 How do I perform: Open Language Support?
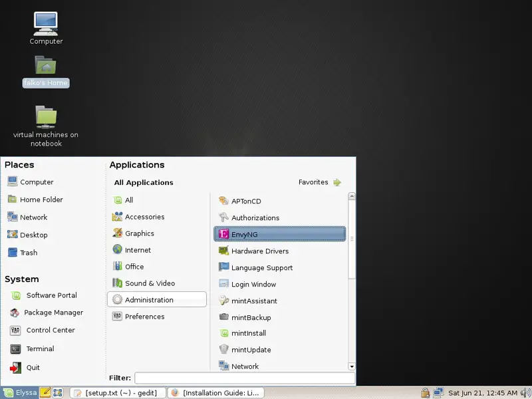279,267
